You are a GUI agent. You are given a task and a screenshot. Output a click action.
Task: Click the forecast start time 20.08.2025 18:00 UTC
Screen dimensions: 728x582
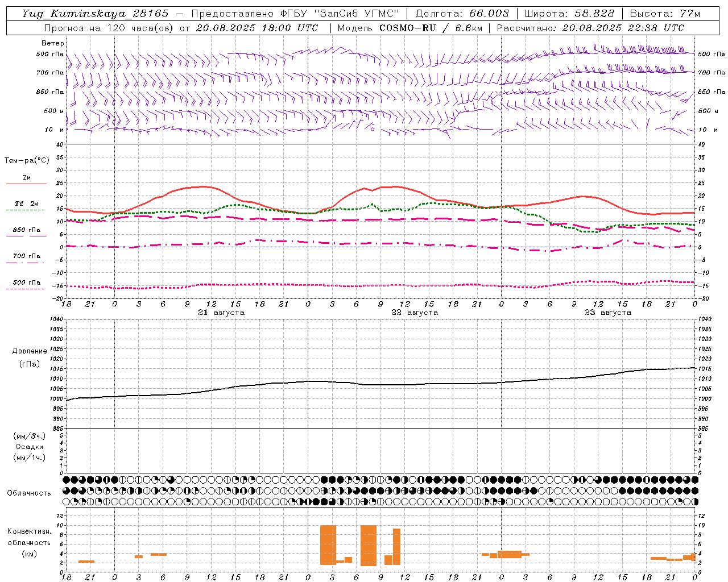(257, 28)
